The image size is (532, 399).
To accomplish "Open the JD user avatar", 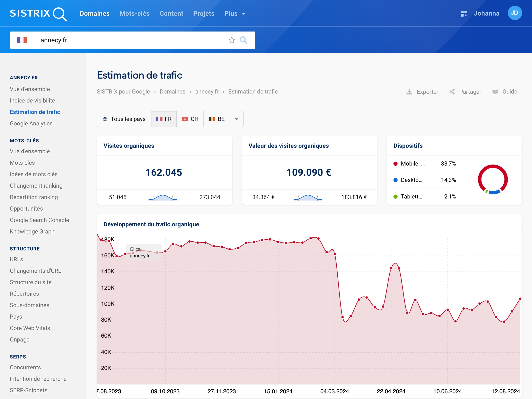I will click(515, 13).
